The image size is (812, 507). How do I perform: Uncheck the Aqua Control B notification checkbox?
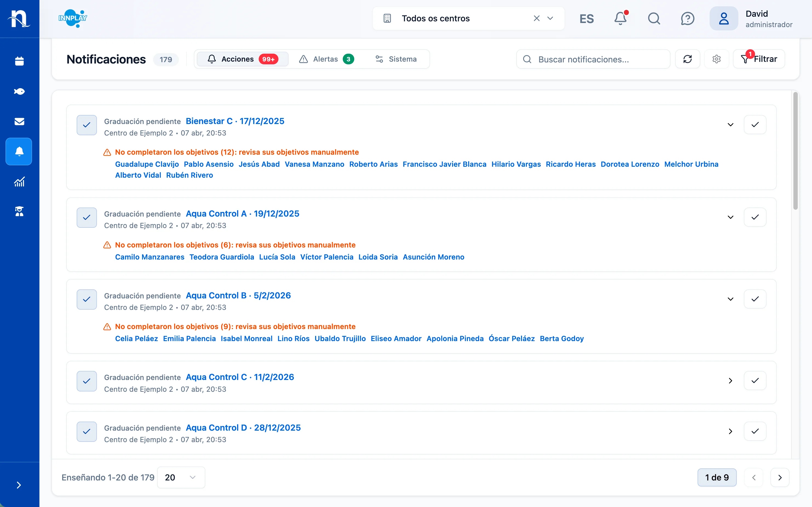coord(87,299)
